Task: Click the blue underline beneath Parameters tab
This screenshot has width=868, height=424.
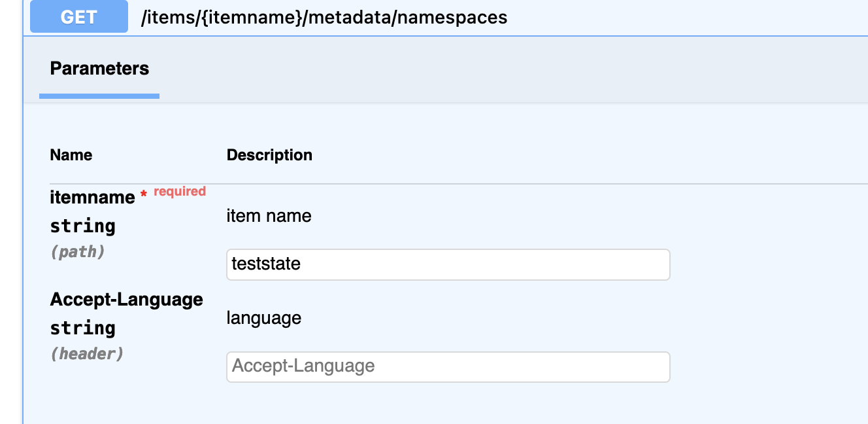Action: [99, 96]
